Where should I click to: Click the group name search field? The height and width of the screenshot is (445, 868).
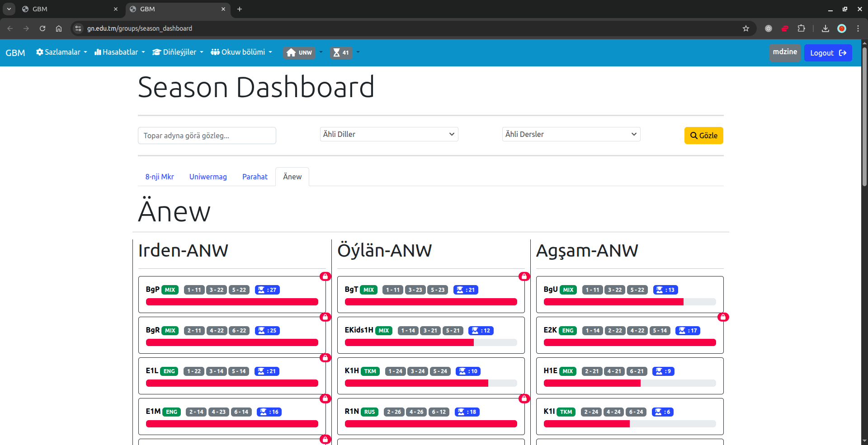(x=207, y=136)
